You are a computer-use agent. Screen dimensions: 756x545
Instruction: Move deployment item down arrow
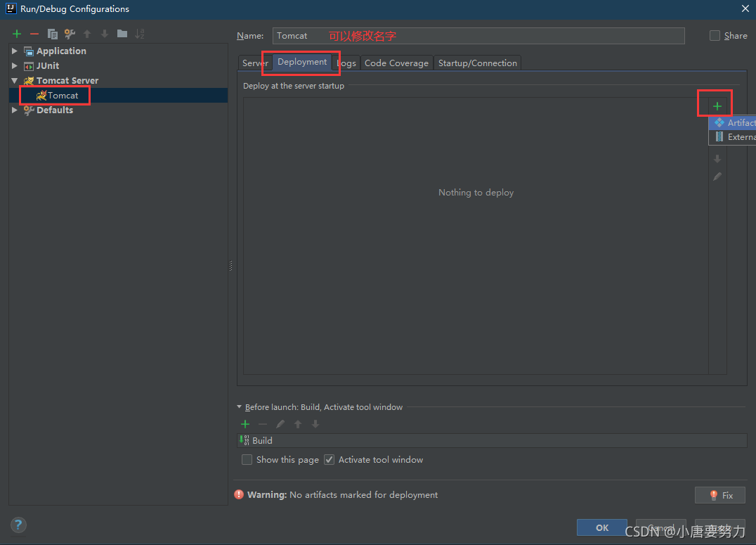pos(717,159)
